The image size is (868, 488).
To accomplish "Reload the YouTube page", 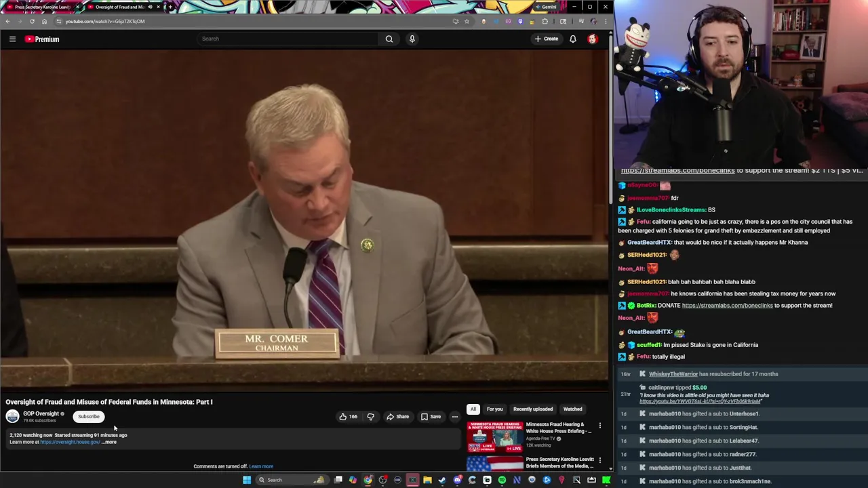I will [x=32, y=21].
